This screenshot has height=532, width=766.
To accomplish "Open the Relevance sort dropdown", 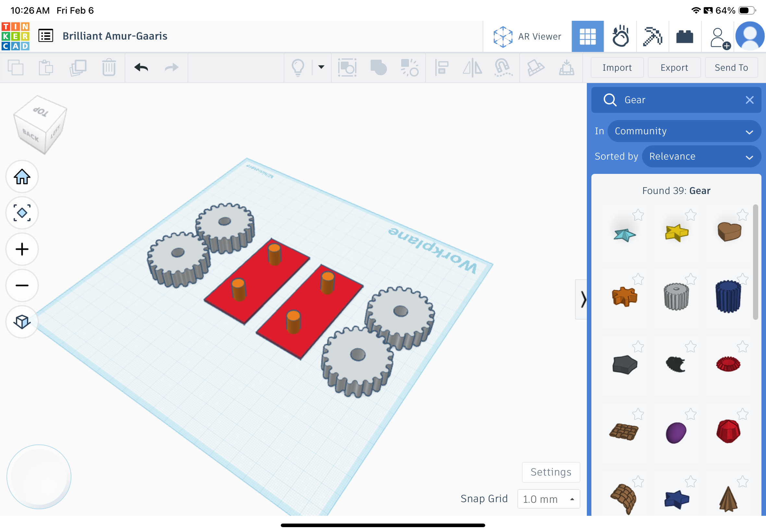I will pos(701,156).
